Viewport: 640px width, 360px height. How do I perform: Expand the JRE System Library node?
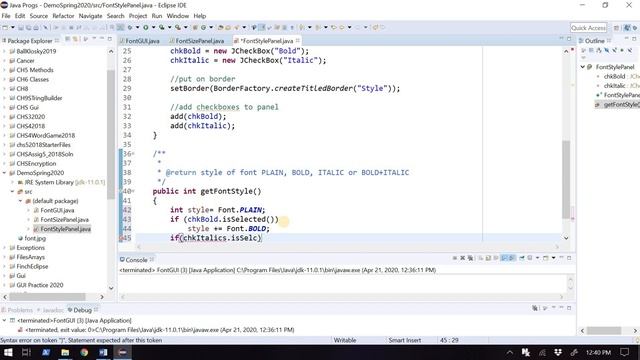(12, 182)
